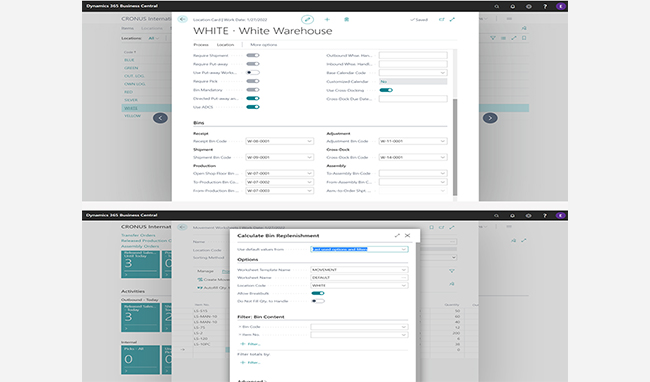
Task: Click user avatar in lower Business Central bar
Action: pos(560,215)
